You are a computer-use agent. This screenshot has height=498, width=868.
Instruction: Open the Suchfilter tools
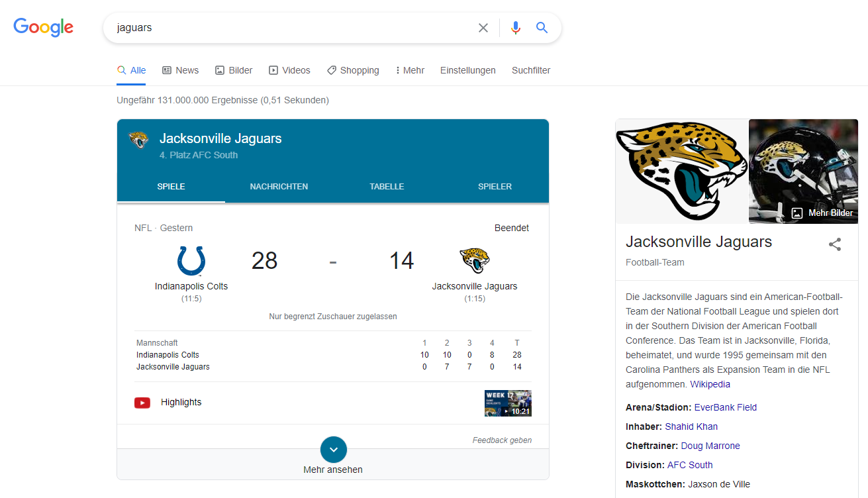pyautogui.click(x=531, y=70)
